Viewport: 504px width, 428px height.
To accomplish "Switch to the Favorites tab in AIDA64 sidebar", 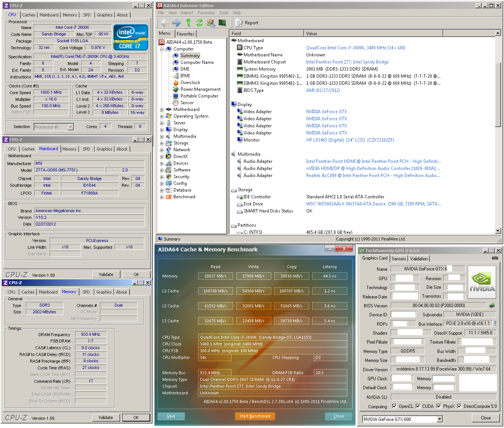I will (185, 34).
